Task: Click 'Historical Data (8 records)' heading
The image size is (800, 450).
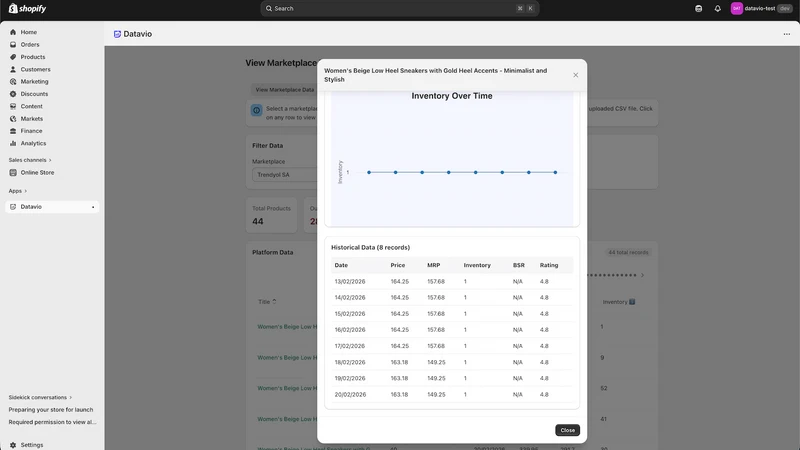Action: (370, 247)
